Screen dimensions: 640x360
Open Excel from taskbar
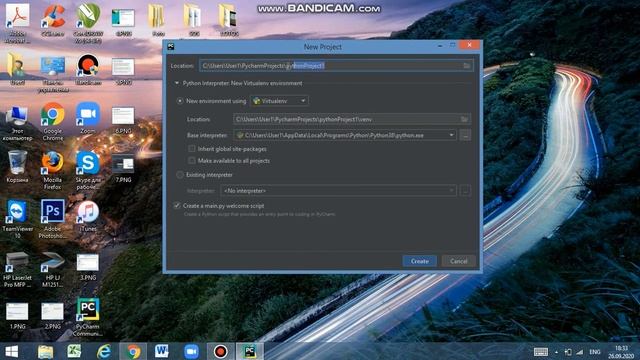pyautogui.click(x=74, y=351)
